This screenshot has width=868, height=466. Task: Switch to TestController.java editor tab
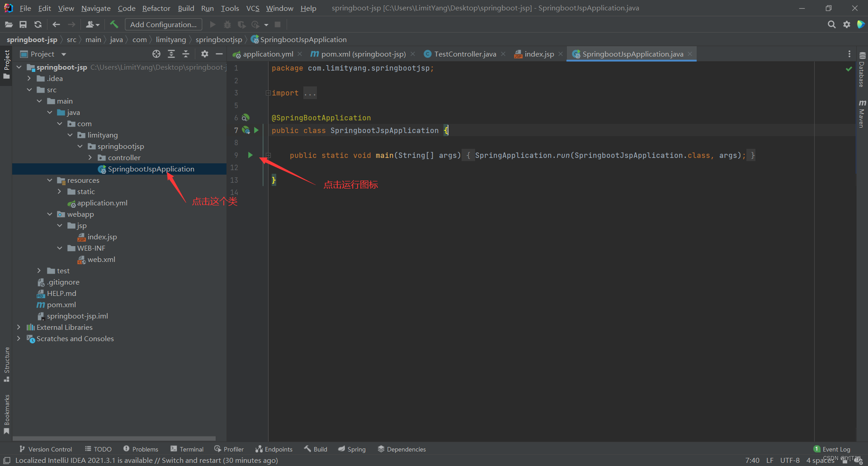pos(465,54)
